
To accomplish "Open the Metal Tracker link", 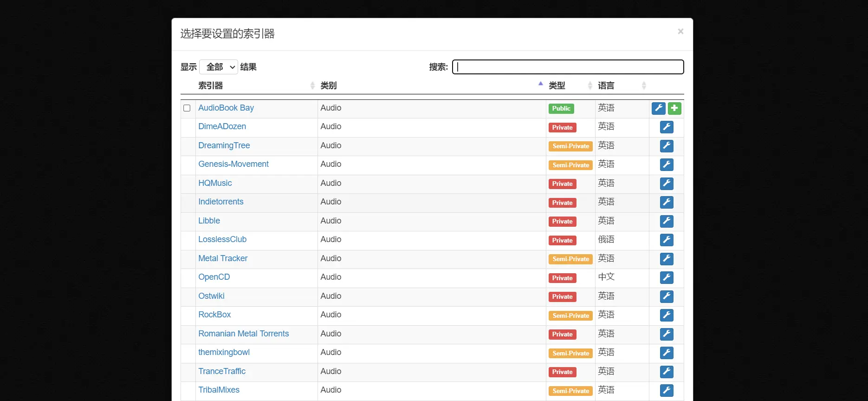I will click(x=223, y=258).
